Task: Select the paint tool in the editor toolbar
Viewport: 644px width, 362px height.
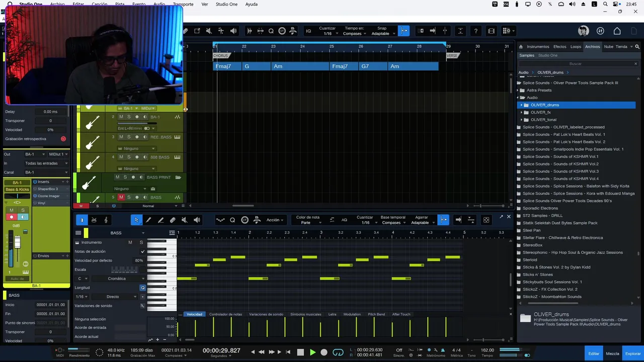Action: point(148,220)
